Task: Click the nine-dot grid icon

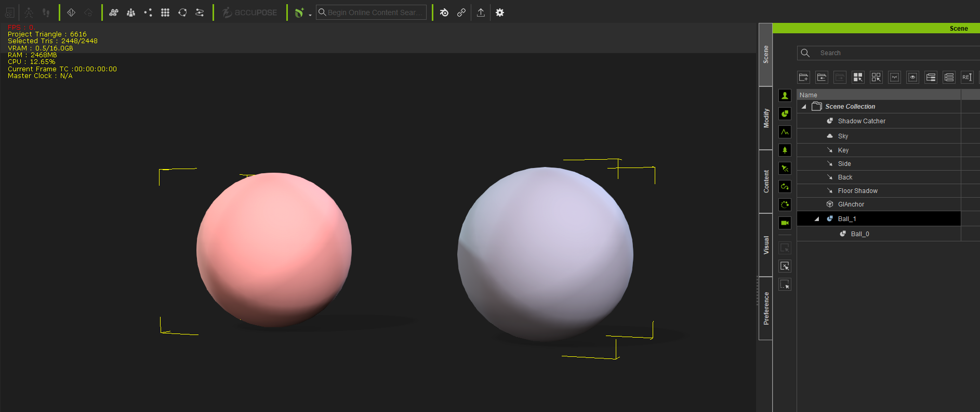Action: [165, 12]
